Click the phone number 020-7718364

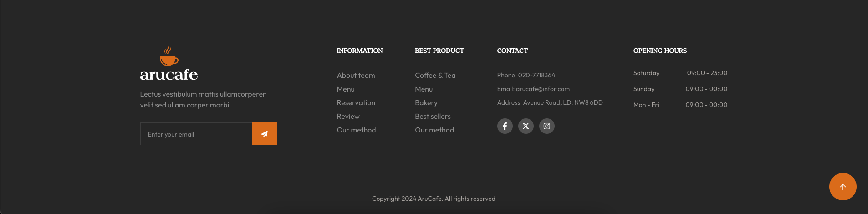point(536,75)
